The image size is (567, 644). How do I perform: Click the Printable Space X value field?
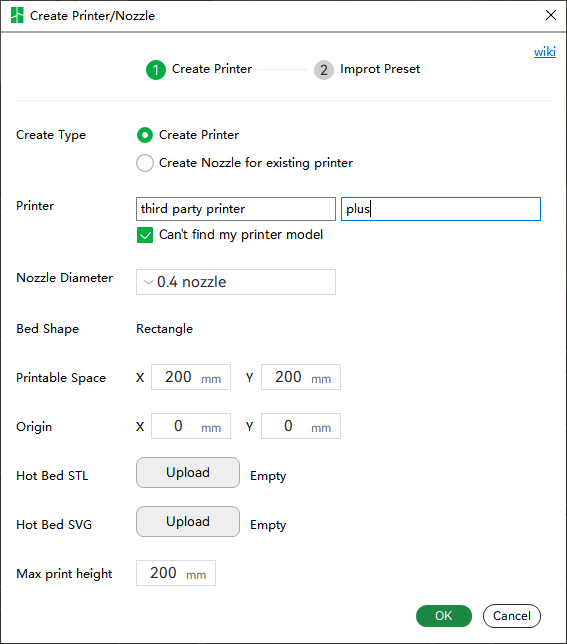coord(191,377)
